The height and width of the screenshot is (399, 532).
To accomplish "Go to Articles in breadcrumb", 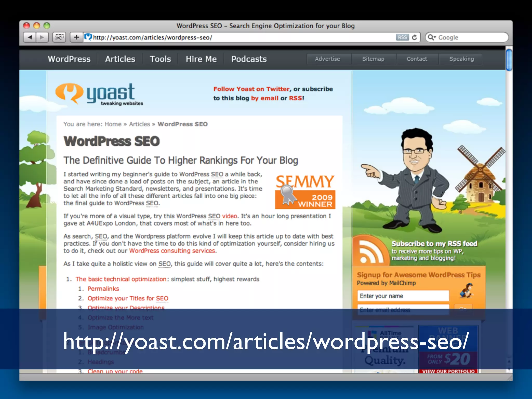I will click(139, 124).
